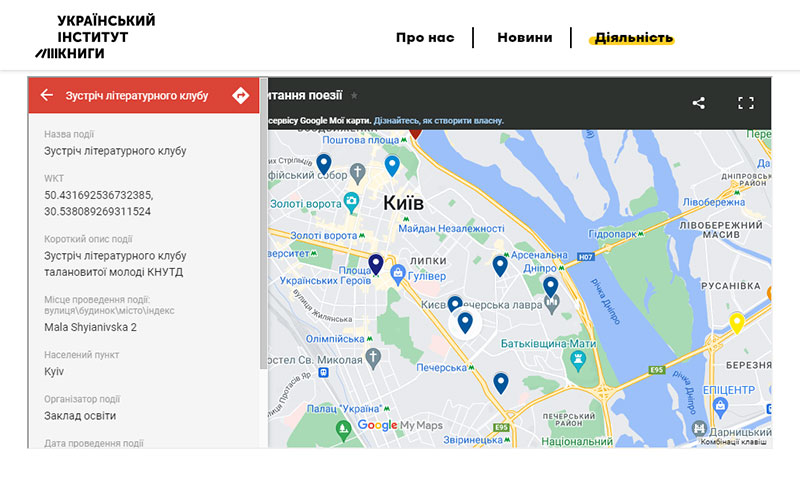800x477 pixels.
Task: Click the Google My Maps logo link
Action: pyautogui.click(x=400, y=425)
